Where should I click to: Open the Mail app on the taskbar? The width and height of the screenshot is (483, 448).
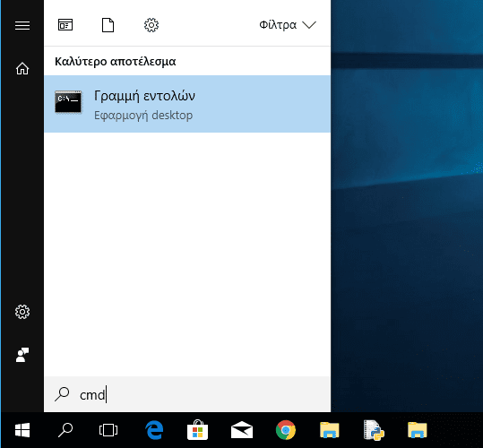pos(242,429)
